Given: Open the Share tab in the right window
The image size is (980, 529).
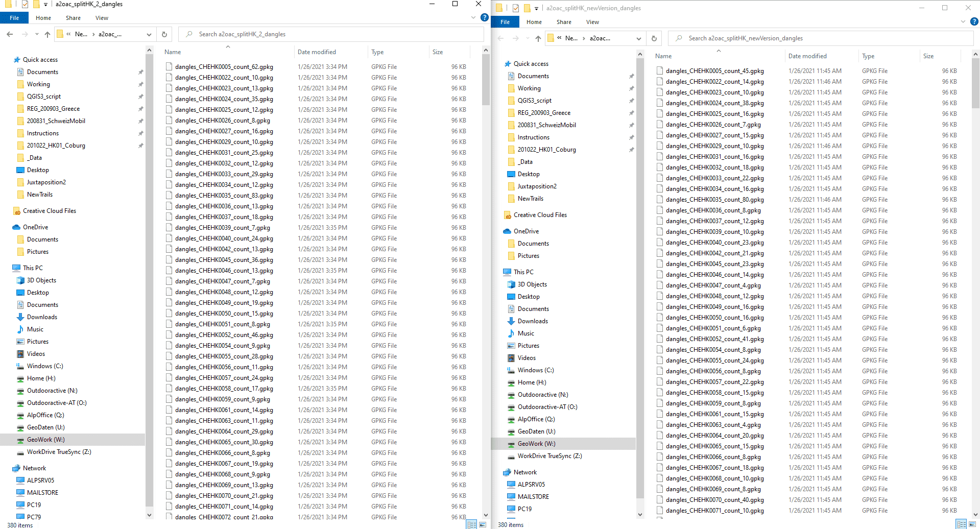Looking at the screenshot, I should tap(564, 22).
